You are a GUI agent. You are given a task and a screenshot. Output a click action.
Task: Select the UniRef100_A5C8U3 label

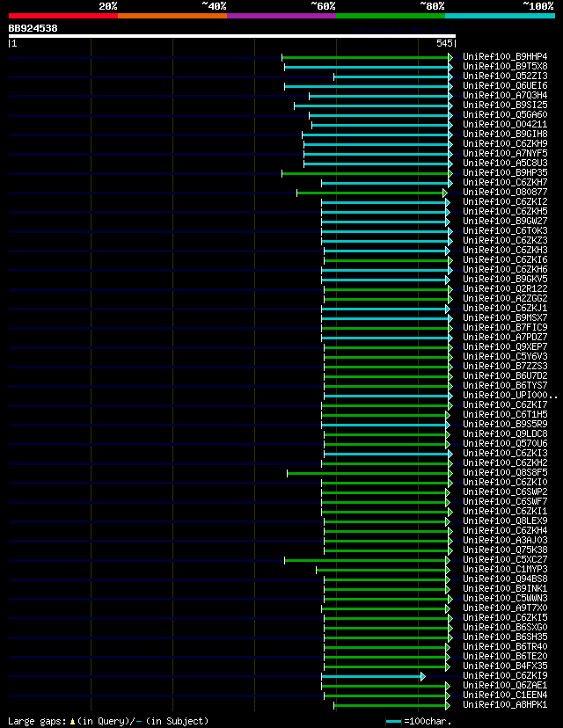pos(505,163)
